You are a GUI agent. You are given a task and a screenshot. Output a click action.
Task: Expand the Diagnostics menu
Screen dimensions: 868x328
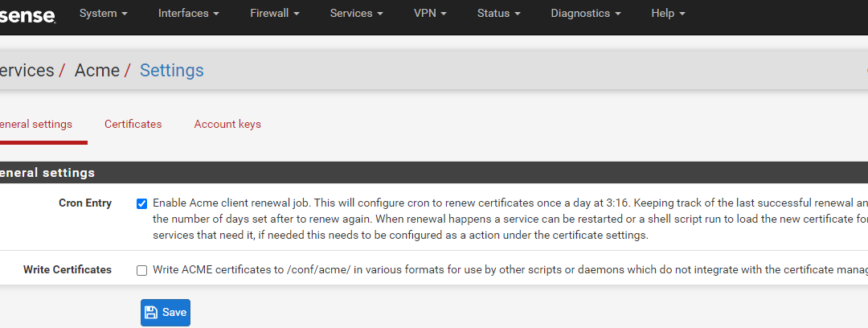[x=586, y=14]
